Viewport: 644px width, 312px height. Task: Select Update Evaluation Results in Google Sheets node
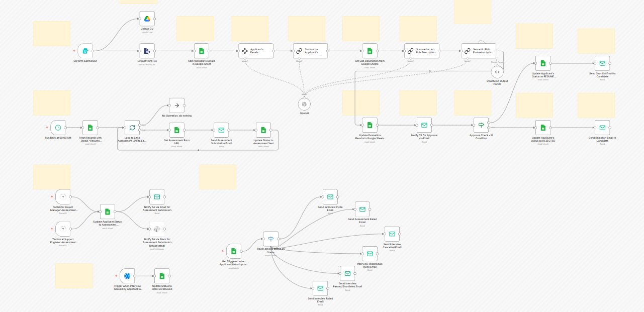(x=370, y=125)
